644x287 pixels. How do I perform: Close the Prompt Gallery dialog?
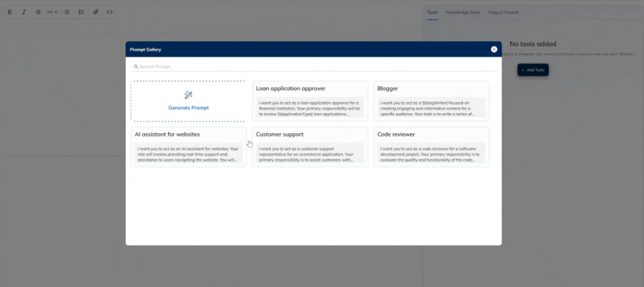[494, 50]
